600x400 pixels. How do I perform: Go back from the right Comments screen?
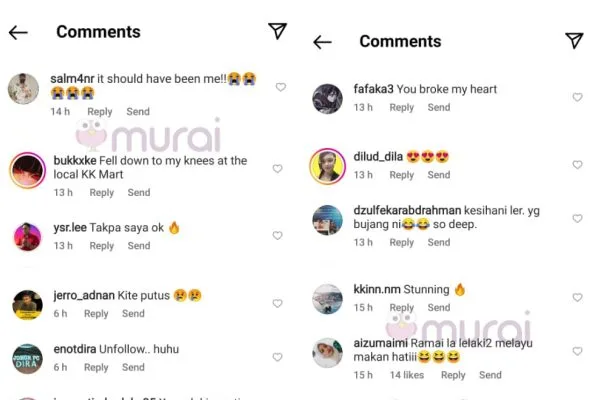click(x=322, y=42)
